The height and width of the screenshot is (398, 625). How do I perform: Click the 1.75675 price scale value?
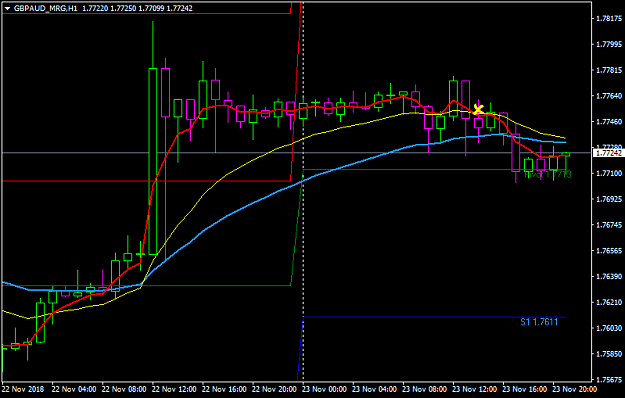tap(609, 379)
